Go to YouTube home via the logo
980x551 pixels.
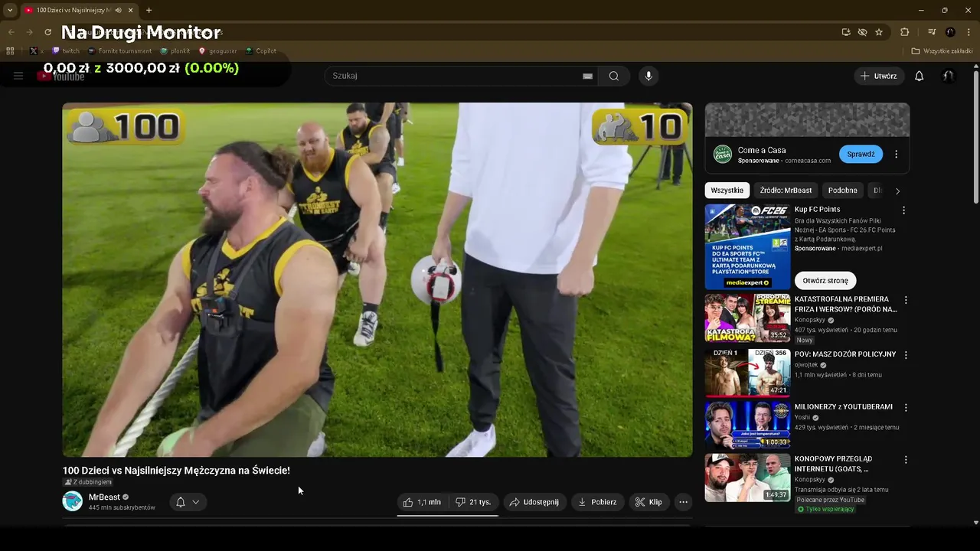61,76
